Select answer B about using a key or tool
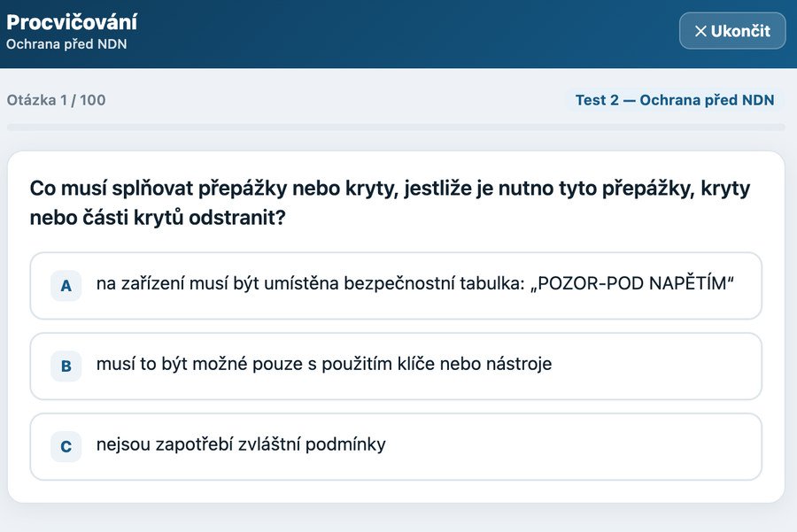The height and width of the screenshot is (532, 797). pyautogui.click(x=396, y=366)
